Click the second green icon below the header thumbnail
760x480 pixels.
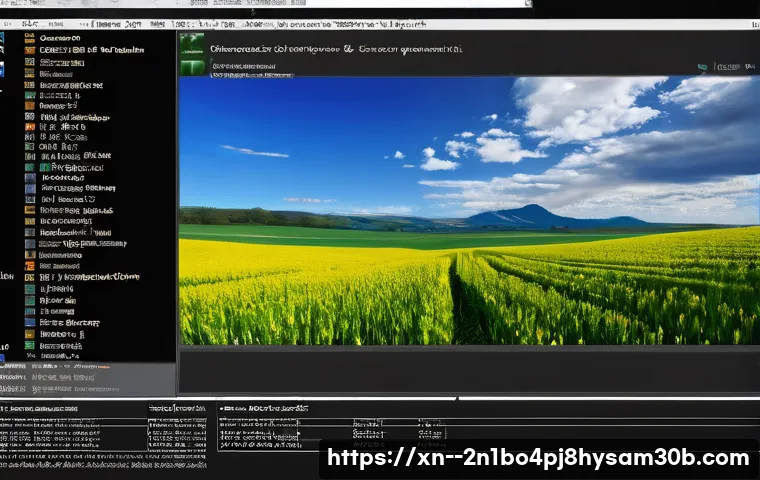click(x=191, y=67)
